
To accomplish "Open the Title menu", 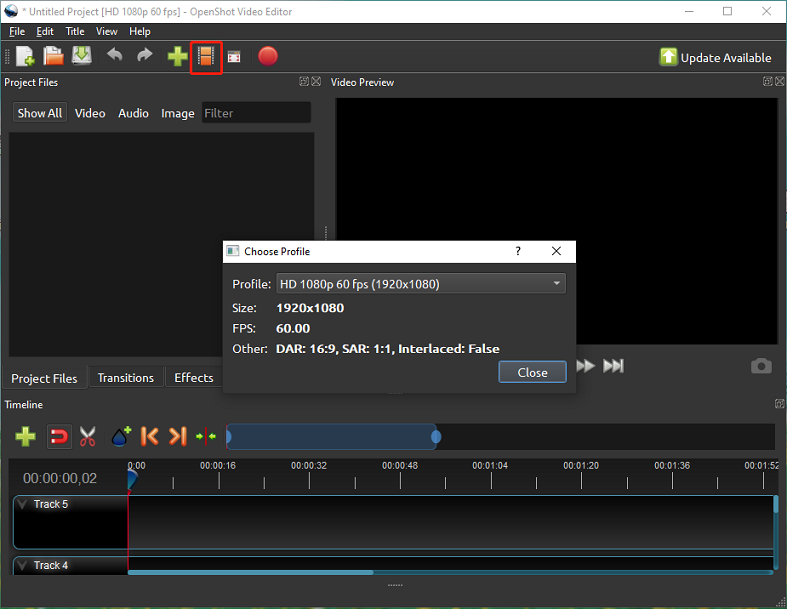I will [75, 31].
